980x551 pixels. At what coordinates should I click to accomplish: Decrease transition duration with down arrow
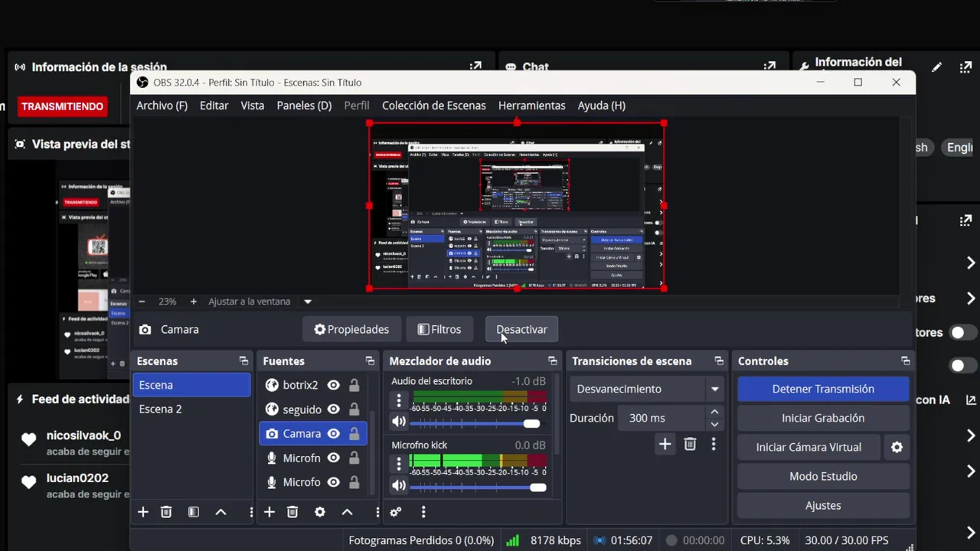click(714, 424)
